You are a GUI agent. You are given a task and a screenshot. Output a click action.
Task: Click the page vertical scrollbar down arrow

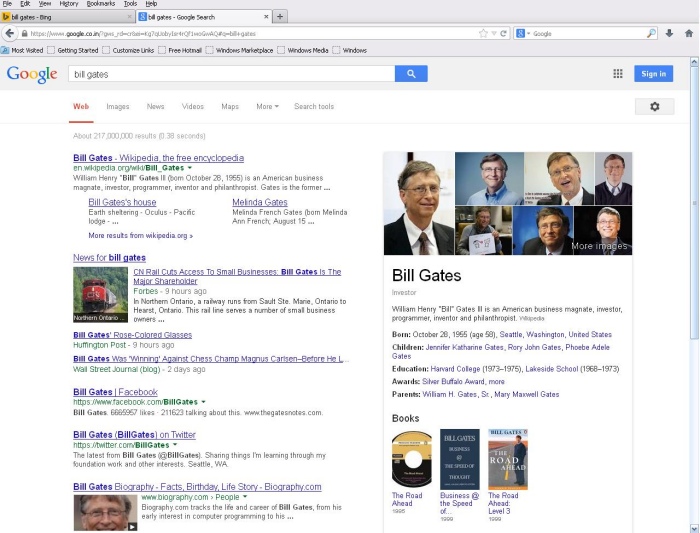[x=694, y=529]
